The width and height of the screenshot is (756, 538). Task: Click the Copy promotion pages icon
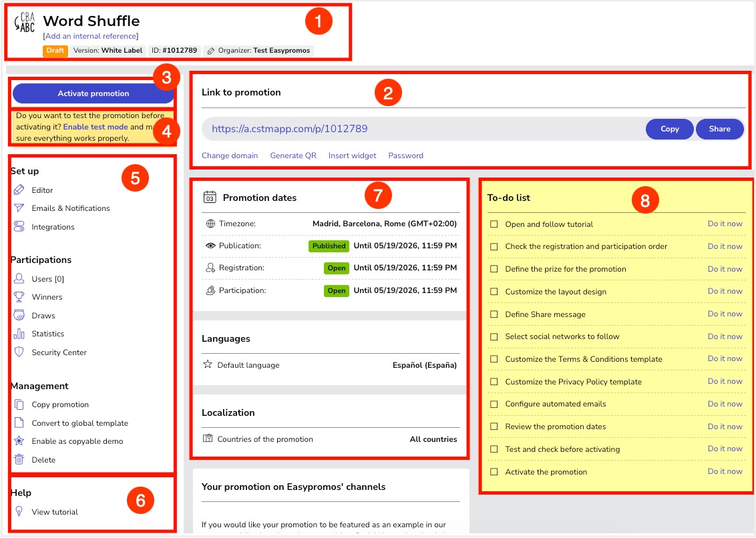coord(19,405)
